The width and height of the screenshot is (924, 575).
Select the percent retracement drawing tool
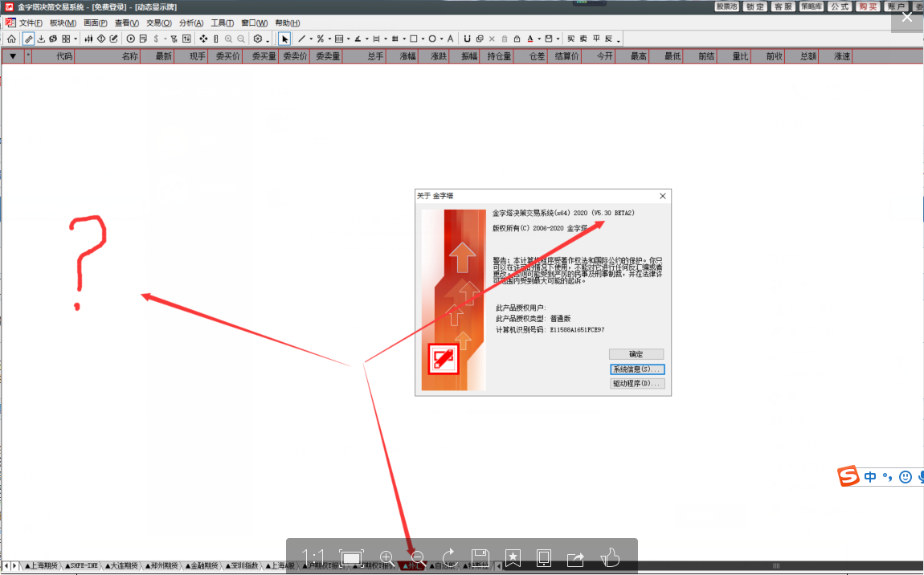pos(320,39)
